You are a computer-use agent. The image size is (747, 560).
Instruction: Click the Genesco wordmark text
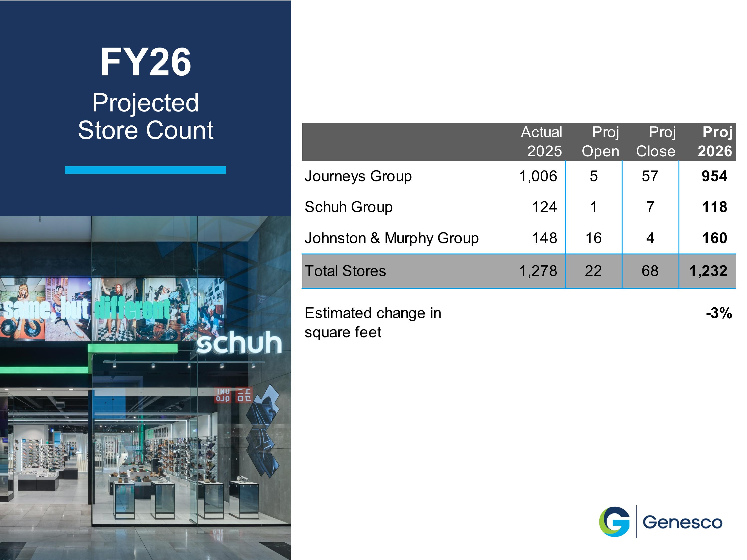point(682,522)
